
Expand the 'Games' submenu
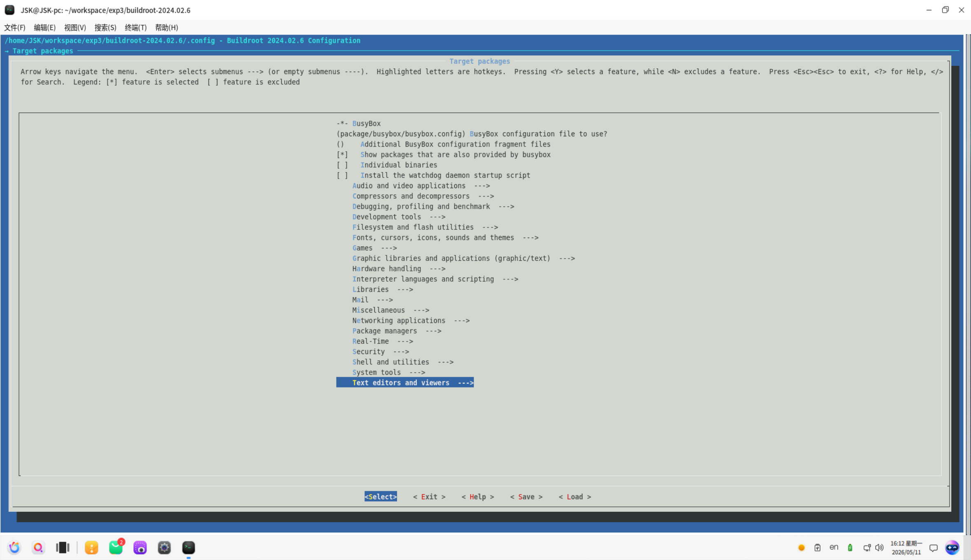click(375, 248)
